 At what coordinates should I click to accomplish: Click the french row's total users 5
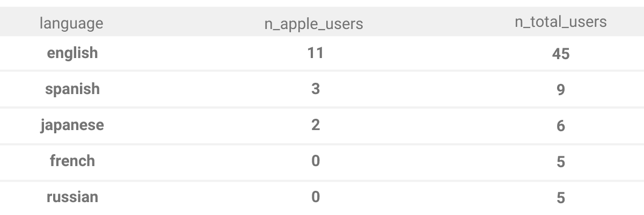(560, 162)
